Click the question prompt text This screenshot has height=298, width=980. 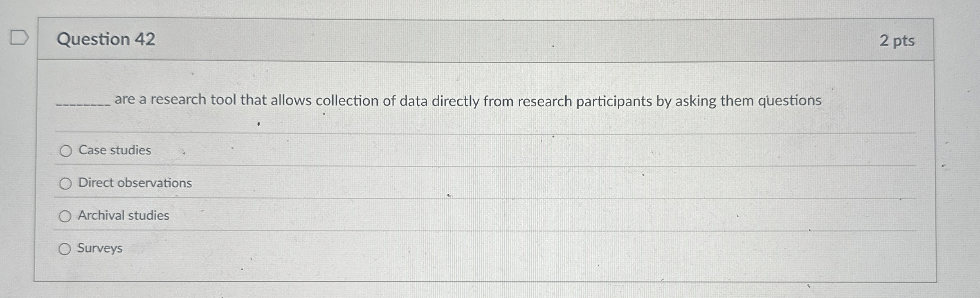click(x=425, y=99)
